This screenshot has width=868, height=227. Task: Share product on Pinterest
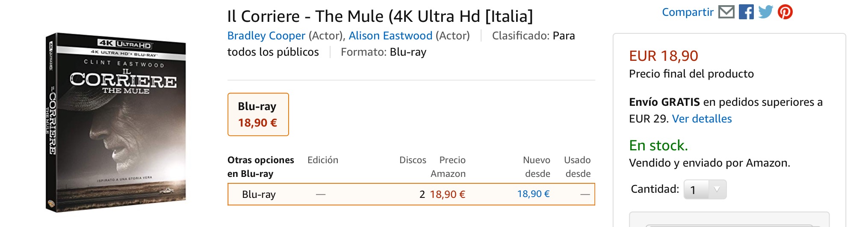785,12
